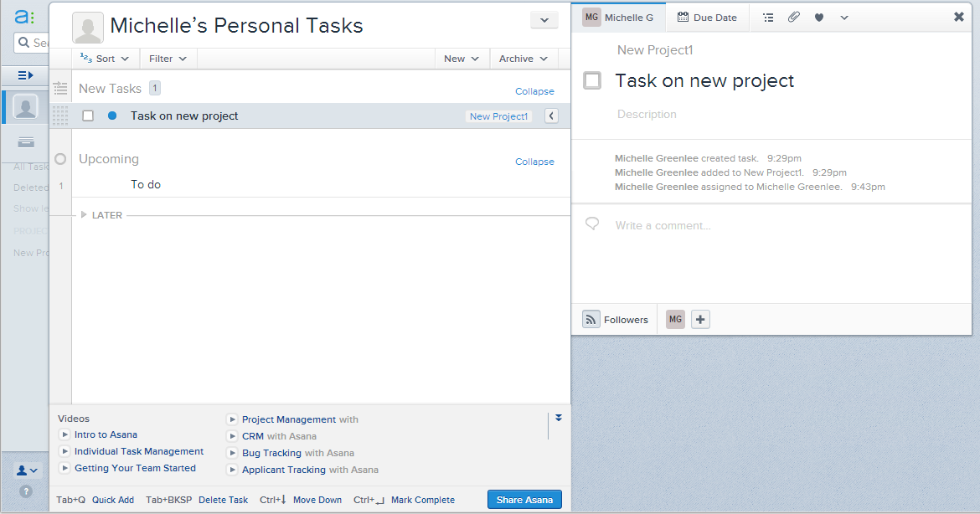The height and width of the screenshot is (514, 980).
Task: Open the project header dropdown arrow
Action: 544,20
